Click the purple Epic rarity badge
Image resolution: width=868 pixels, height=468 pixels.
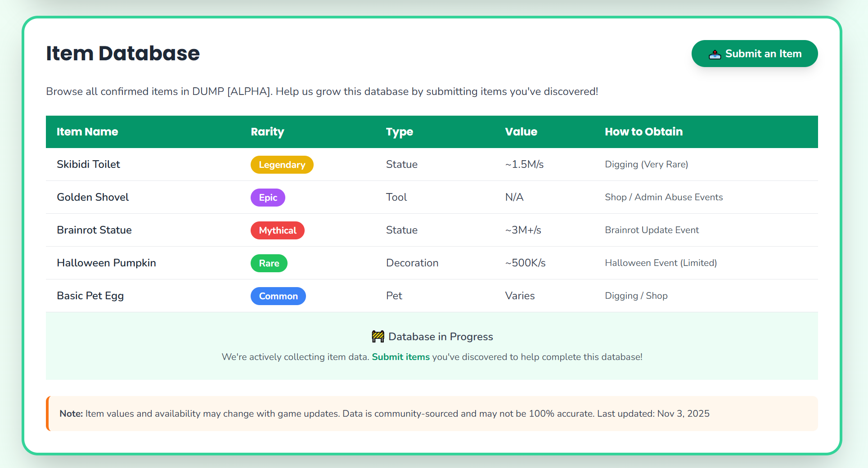pos(268,198)
